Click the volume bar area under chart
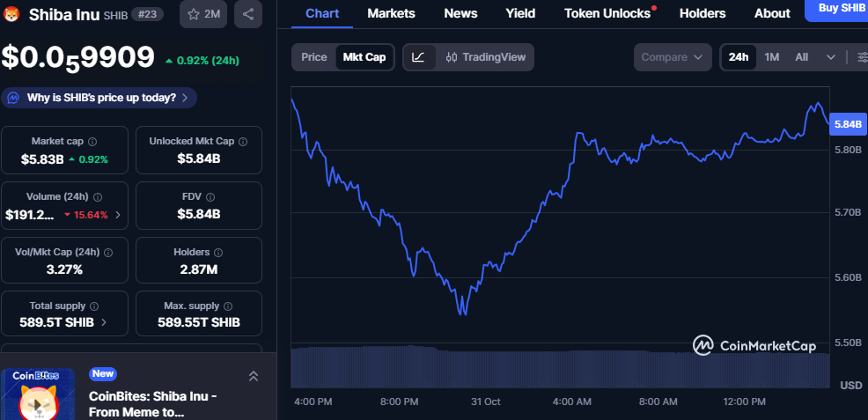The width and height of the screenshot is (868, 420). tap(559, 365)
